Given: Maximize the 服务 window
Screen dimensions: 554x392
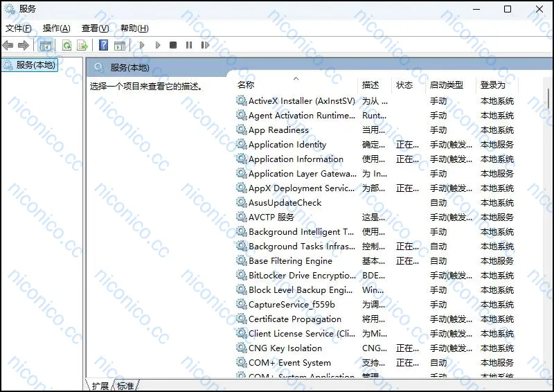Looking at the screenshot, I should [508, 9].
